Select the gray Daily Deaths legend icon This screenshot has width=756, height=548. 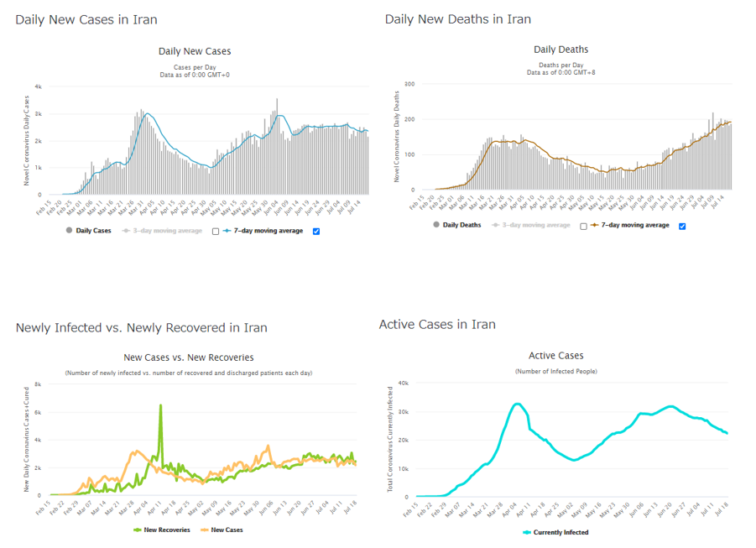[x=438, y=226]
